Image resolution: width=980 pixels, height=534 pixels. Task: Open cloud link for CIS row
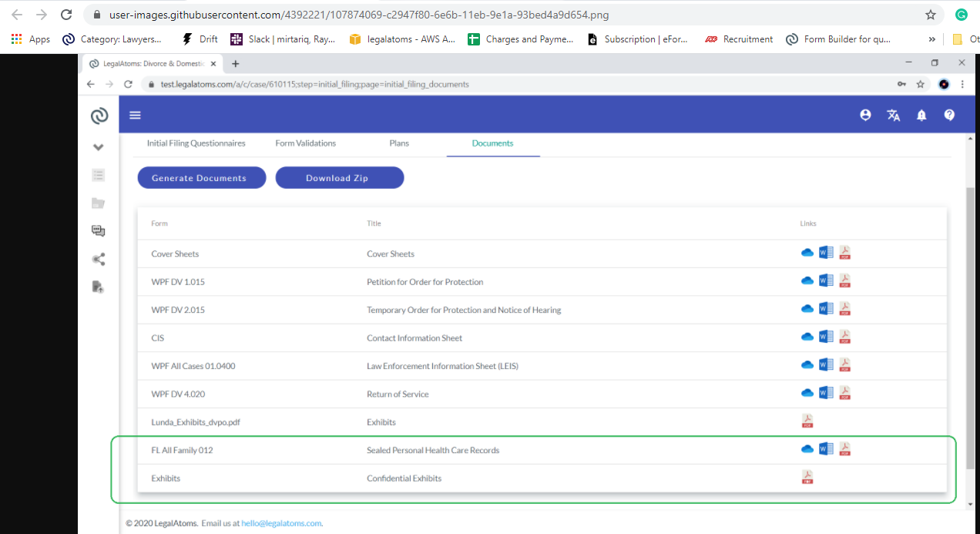coord(807,338)
